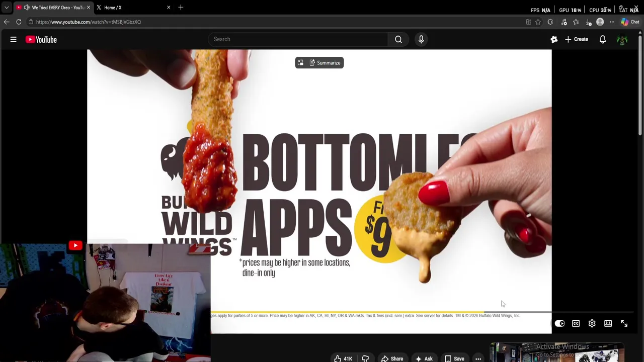644x362 pixels.
Task: Open split screen apps icon in address bar
Action: 528,22
